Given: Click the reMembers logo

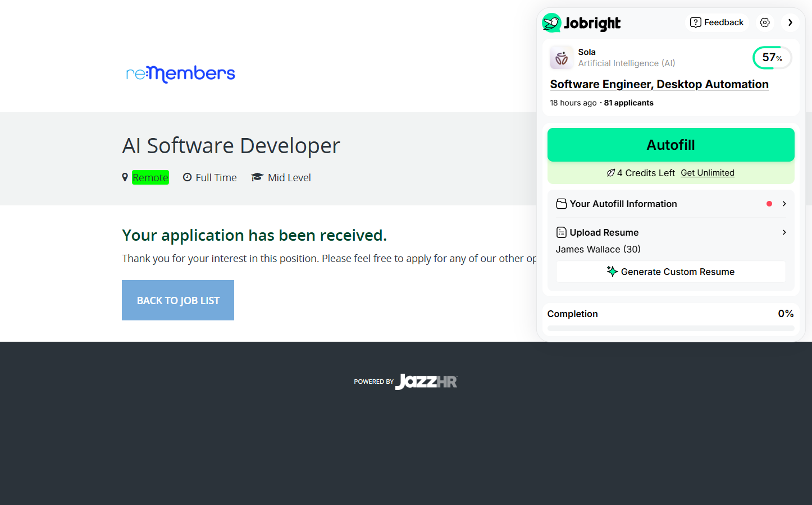Looking at the screenshot, I should [180, 74].
